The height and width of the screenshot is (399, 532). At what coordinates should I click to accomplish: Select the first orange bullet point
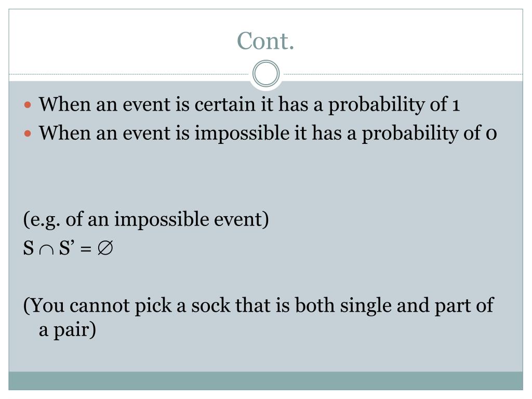tap(28, 104)
